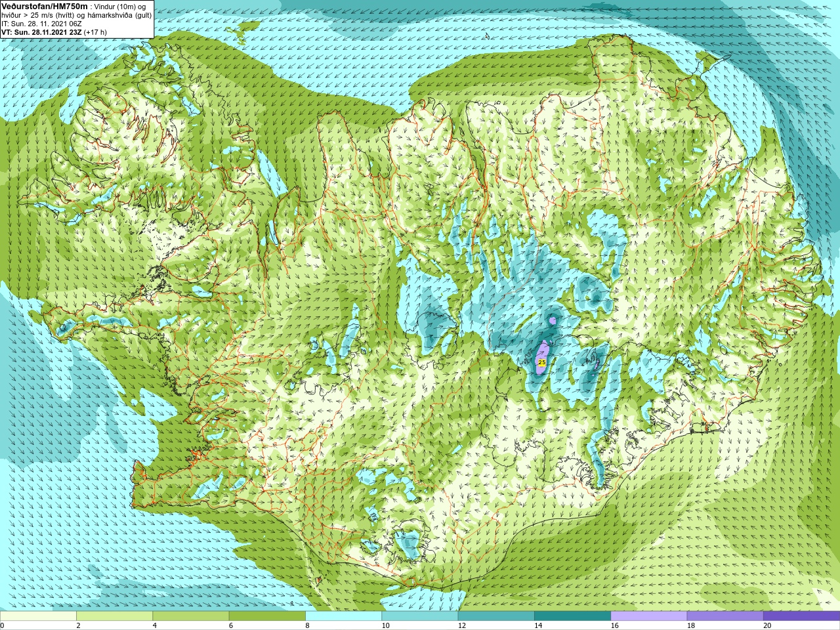Click the legend label '0'
This screenshot has height=630, width=840.
3,625
